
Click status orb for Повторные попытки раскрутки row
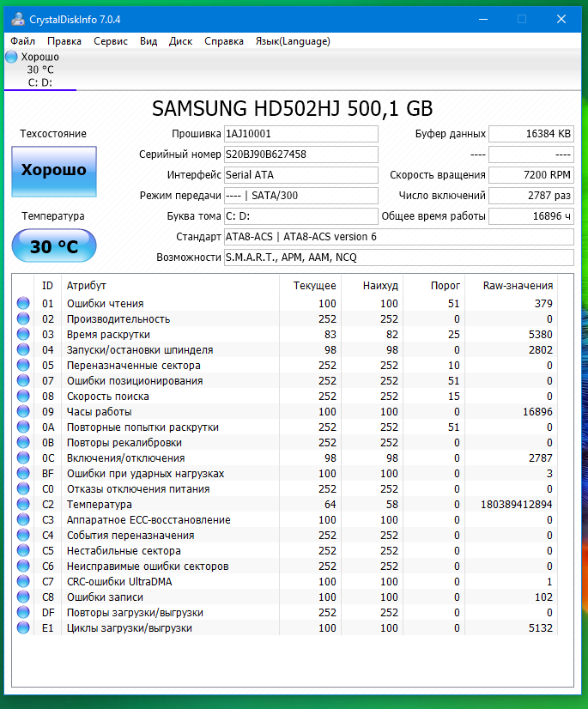click(x=23, y=427)
